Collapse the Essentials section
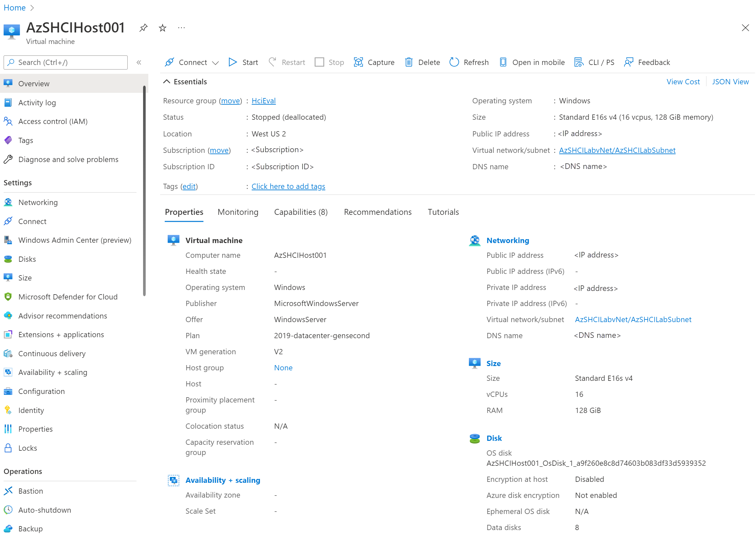The height and width of the screenshot is (534, 756). [167, 82]
